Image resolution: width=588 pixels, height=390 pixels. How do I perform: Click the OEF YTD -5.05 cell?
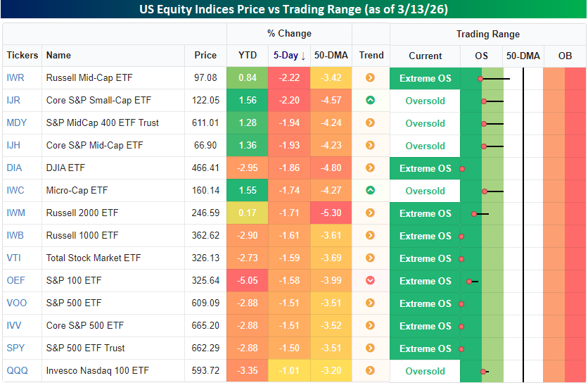(247, 281)
